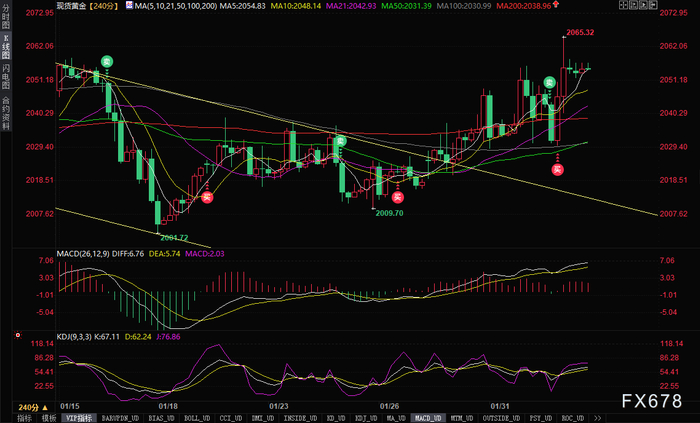Click the MA indicator settings icon
The image size is (700, 423).
point(129,6)
